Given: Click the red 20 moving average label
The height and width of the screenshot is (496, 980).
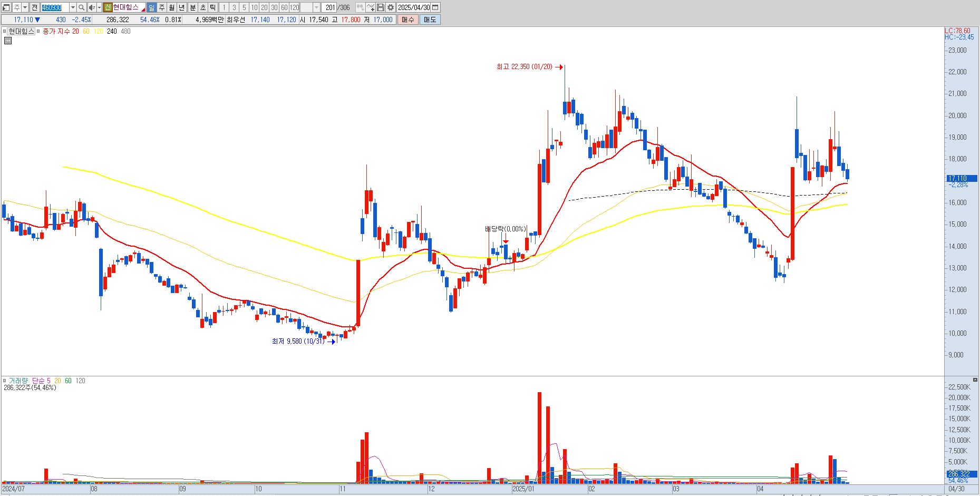Looking at the screenshot, I should coord(75,31).
